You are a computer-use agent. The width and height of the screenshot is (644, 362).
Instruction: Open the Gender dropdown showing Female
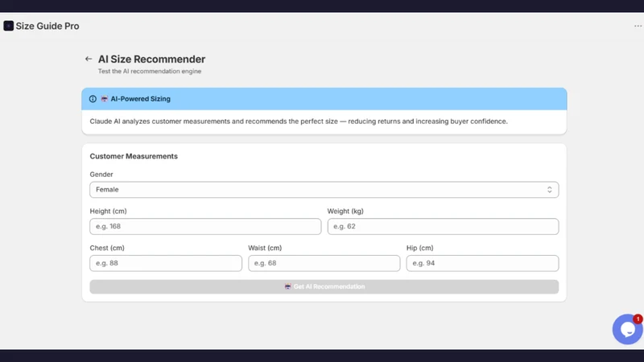click(x=324, y=190)
